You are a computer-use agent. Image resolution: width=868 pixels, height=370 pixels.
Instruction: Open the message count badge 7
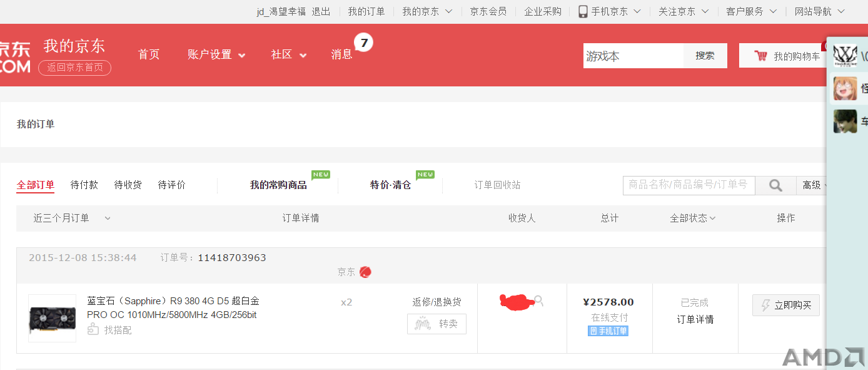[363, 43]
